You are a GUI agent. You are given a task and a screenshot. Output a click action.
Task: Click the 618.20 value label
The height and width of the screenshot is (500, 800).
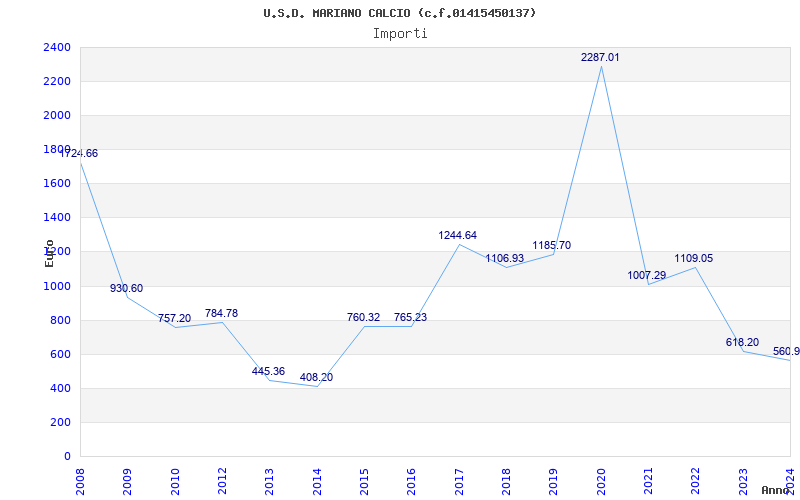(x=742, y=342)
